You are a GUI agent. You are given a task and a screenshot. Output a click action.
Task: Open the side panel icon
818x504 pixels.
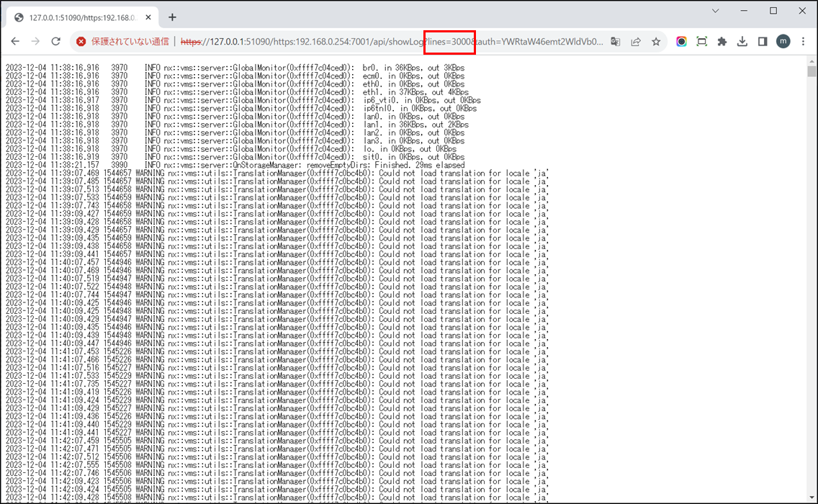tap(762, 42)
